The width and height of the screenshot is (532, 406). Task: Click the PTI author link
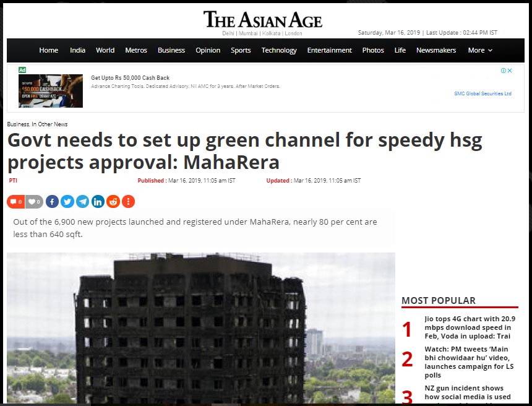(13, 181)
